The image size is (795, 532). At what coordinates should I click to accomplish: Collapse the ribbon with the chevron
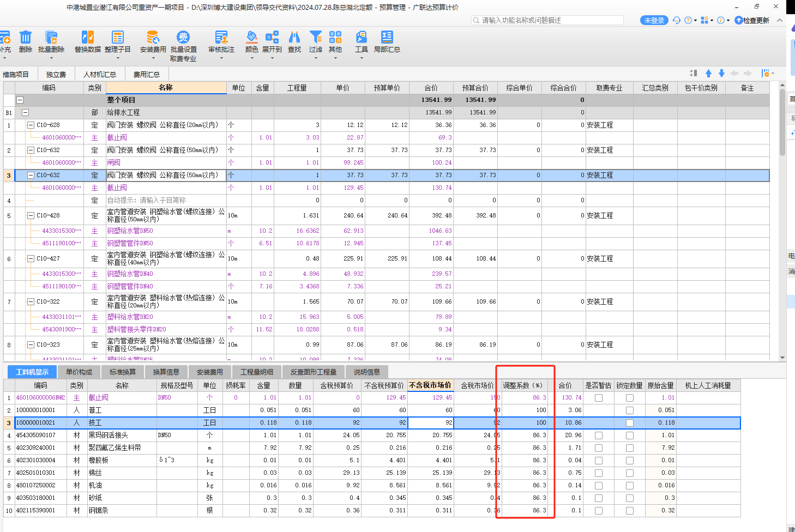pyautogui.click(x=780, y=20)
